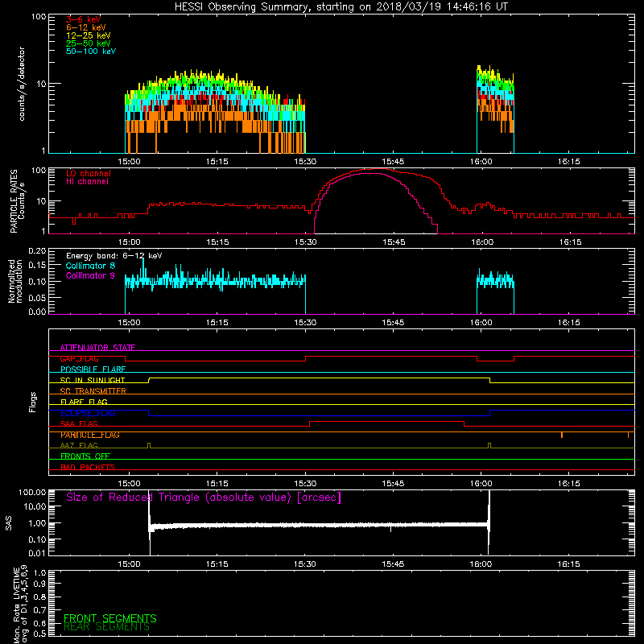
Task: Click the '0.01' SAS axis value
Action: pos(37,553)
